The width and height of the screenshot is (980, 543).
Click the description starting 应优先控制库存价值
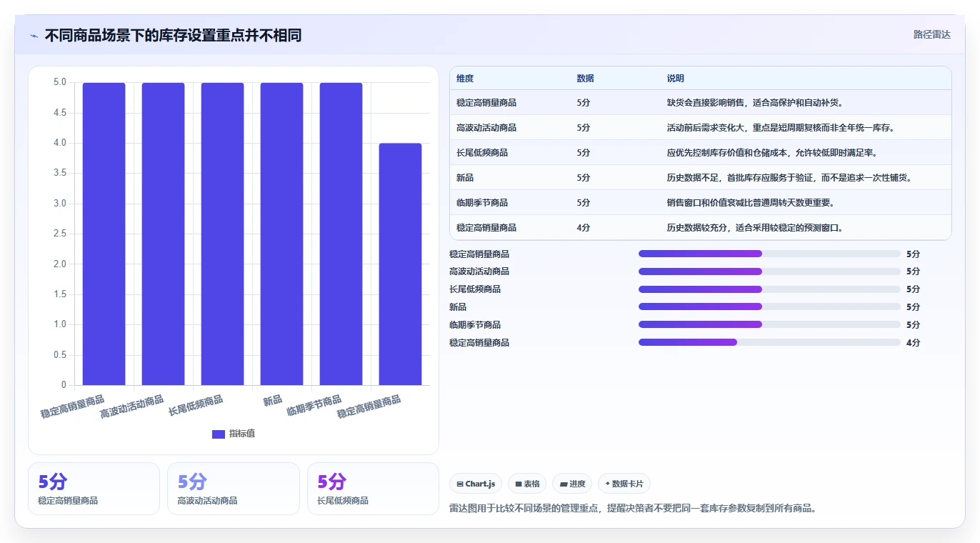[x=772, y=153]
